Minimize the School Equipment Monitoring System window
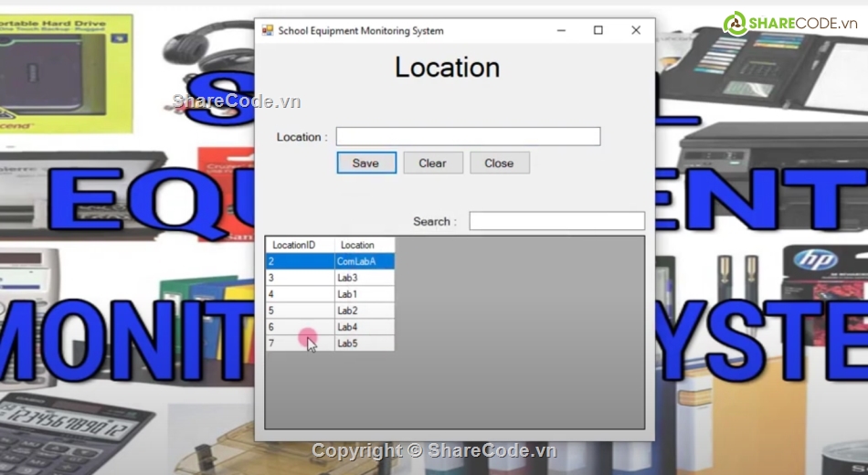Viewport: 868px width, 475px height. pyautogui.click(x=560, y=30)
